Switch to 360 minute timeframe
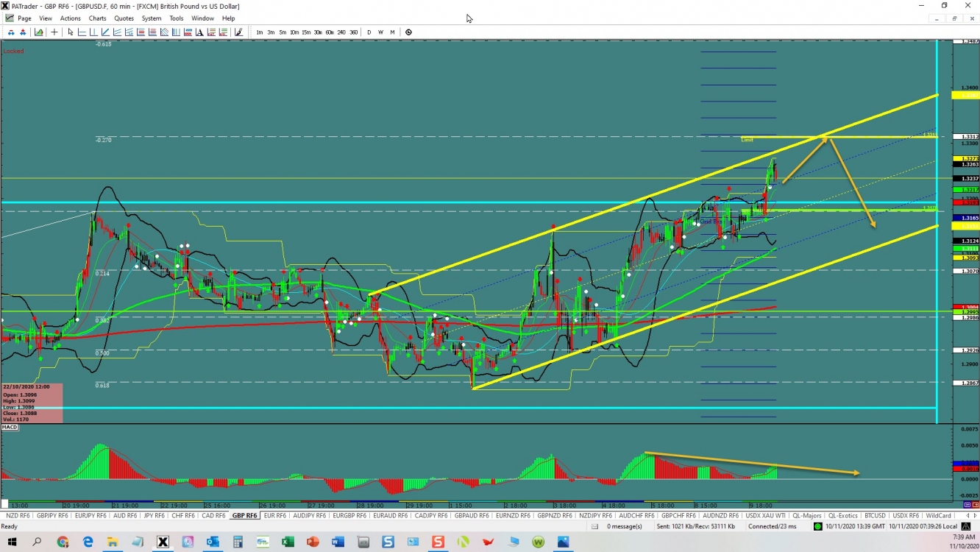 354,32
